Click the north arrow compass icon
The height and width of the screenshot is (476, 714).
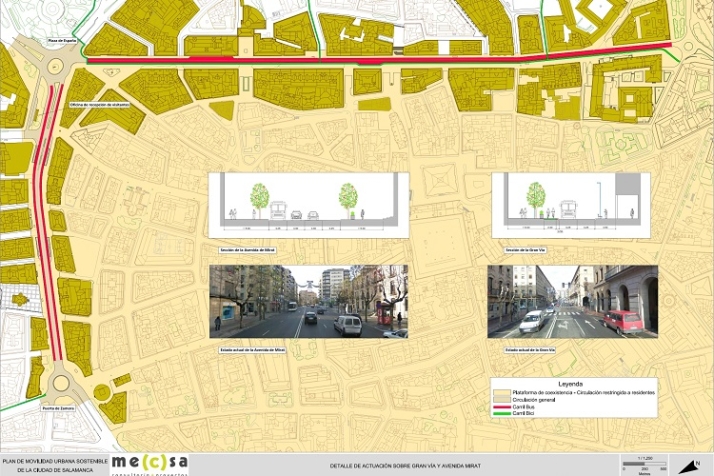pyautogui.click(x=687, y=465)
